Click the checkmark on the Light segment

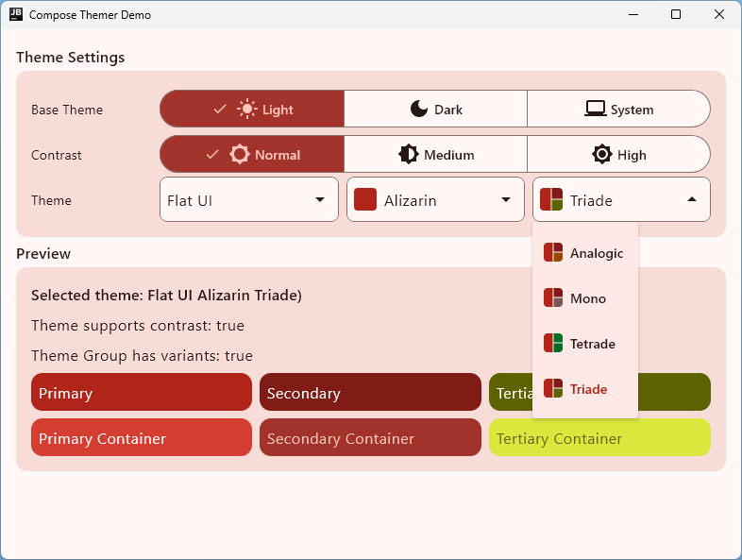220,110
